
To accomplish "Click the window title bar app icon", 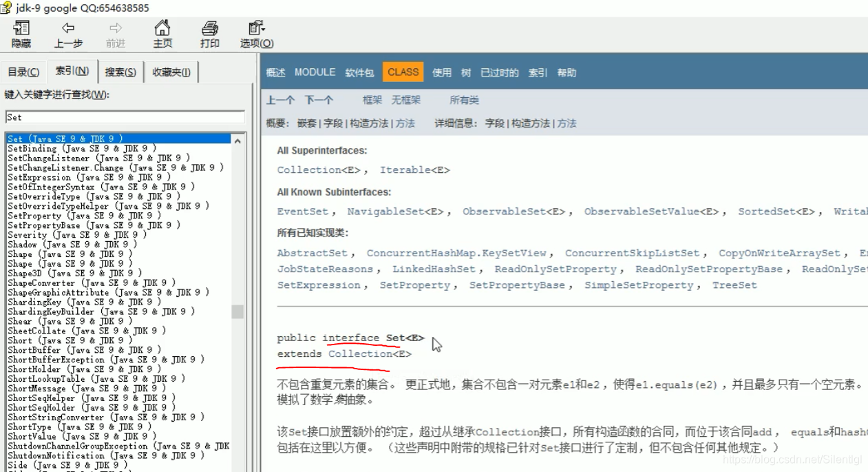I will click(x=7, y=8).
